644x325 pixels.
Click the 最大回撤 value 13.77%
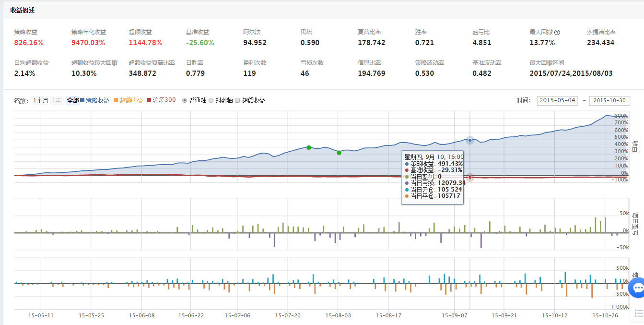click(542, 43)
